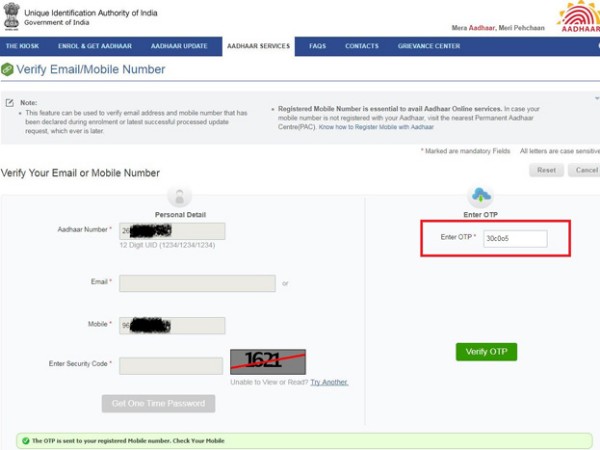Open the FAQs menu item
This screenshot has height=450, width=600.
318,46
